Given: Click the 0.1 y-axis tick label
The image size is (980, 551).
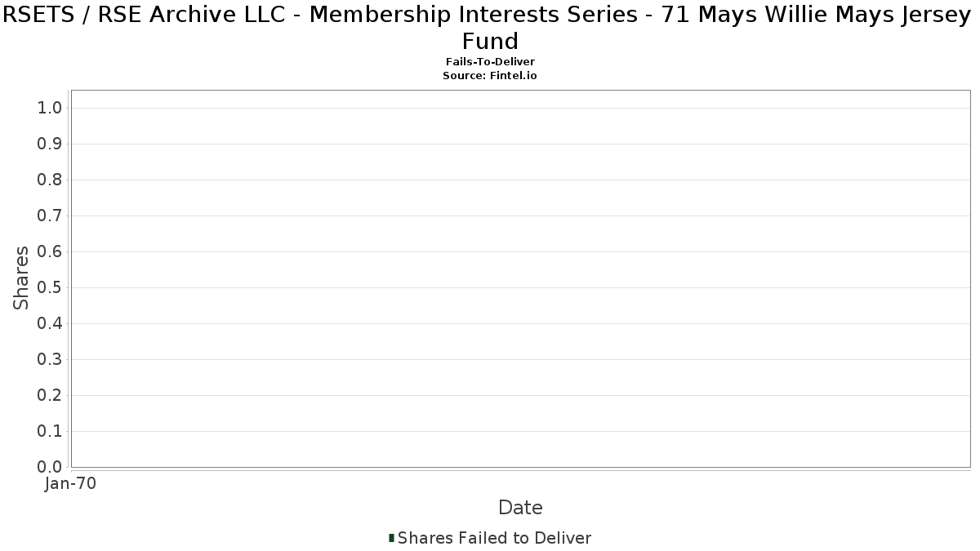Looking at the screenshot, I should 51,432.
